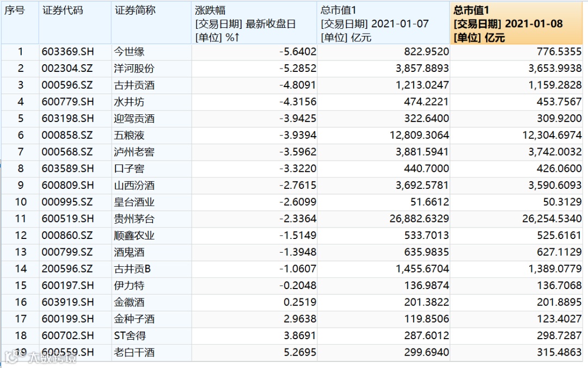Click the stock name 酒鬼酒
Image resolution: width=588 pixels, height=368 pixels.
[x=129, y=252]
